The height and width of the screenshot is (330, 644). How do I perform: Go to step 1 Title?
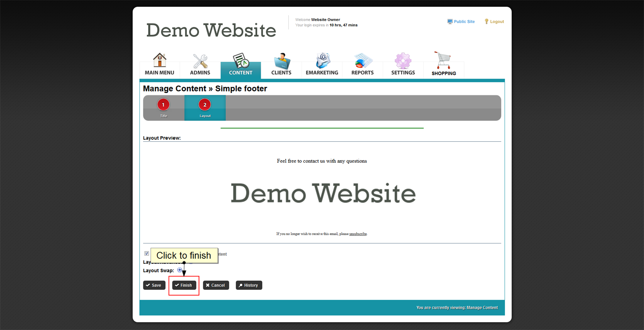[x=163, y=105]
